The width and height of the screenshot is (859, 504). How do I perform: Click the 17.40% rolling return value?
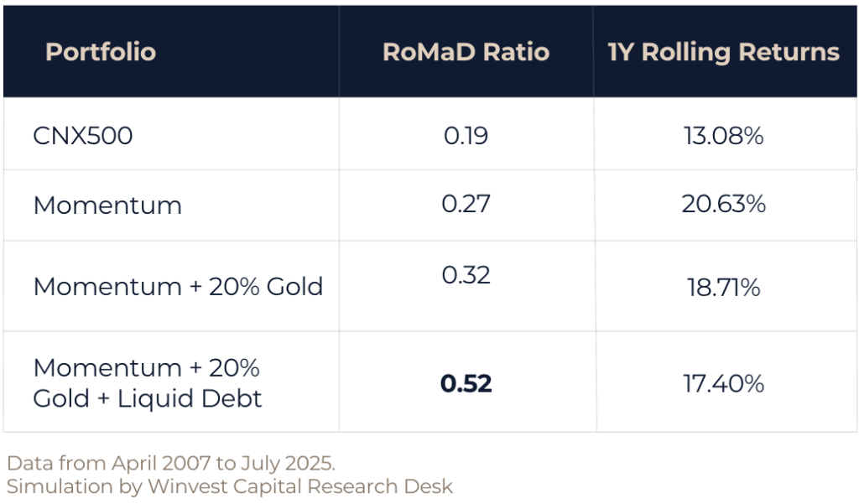723,384
